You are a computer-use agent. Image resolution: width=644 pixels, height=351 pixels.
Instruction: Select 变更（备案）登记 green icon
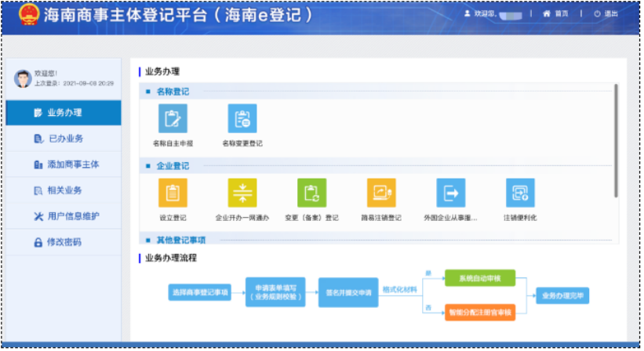311,193
